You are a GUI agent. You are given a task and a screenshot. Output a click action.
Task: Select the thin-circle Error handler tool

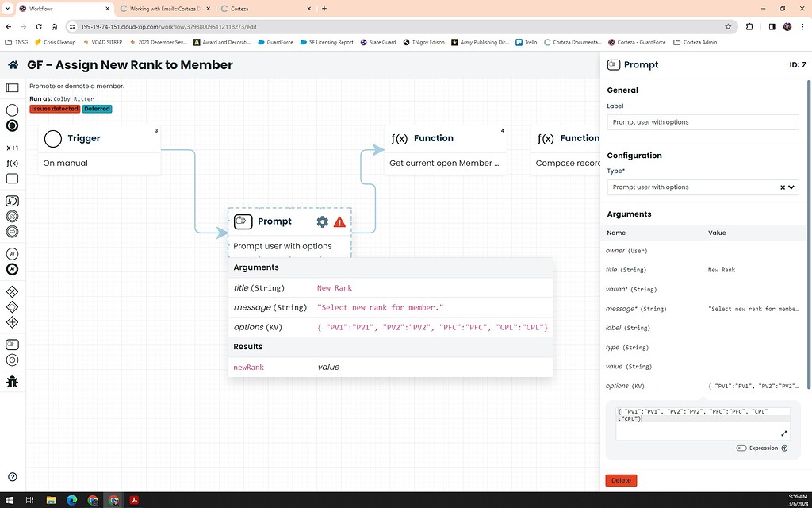[x=12, y=253]
